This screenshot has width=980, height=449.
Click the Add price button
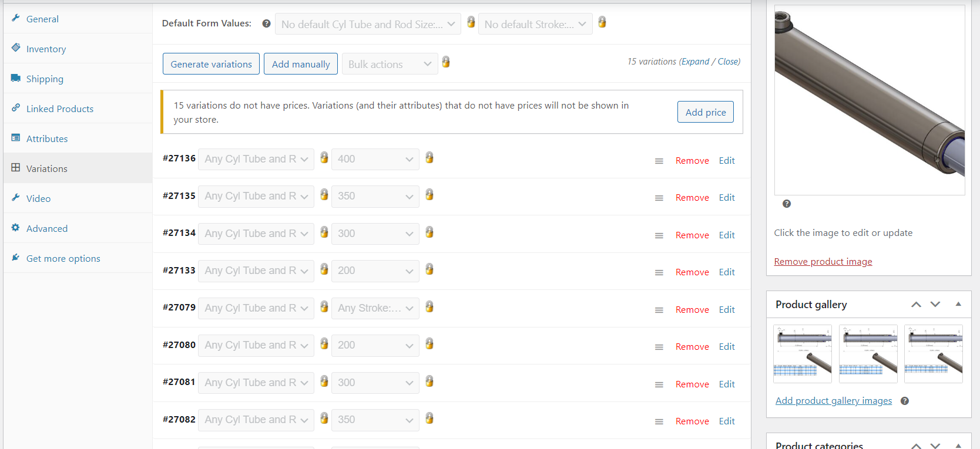tap(706, 112)
